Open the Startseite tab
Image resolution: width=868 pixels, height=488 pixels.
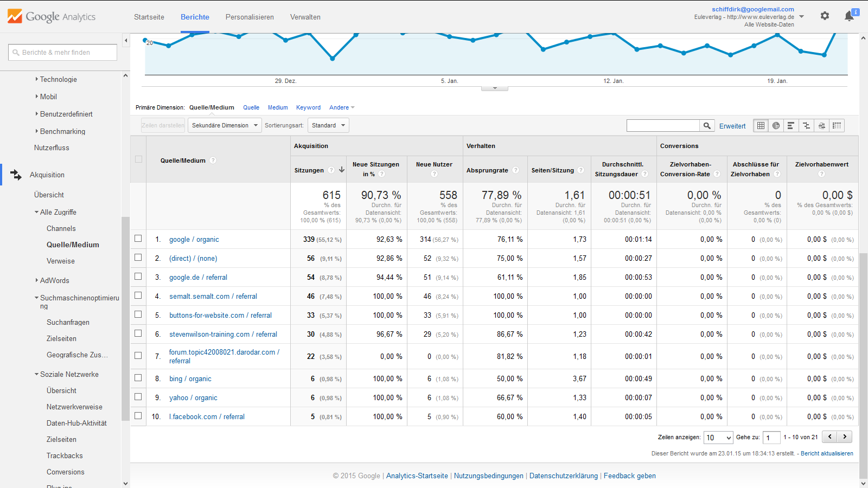pyautogui.click(x=149, y=17)
